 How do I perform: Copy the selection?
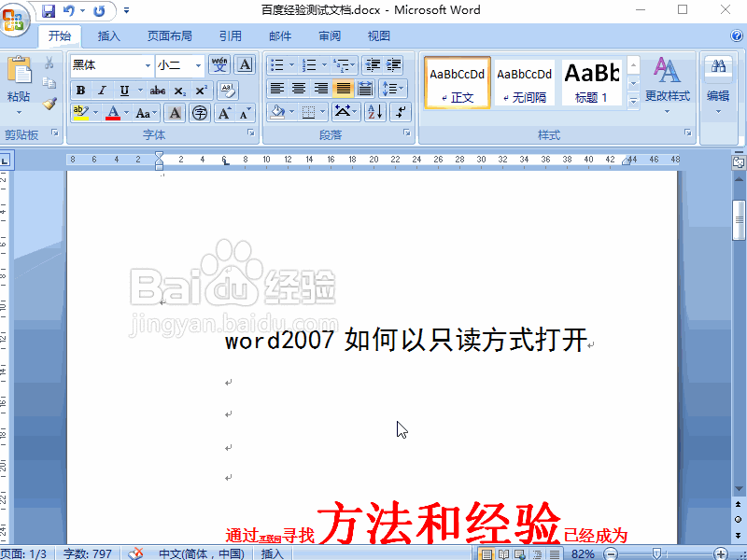[49, 83]
